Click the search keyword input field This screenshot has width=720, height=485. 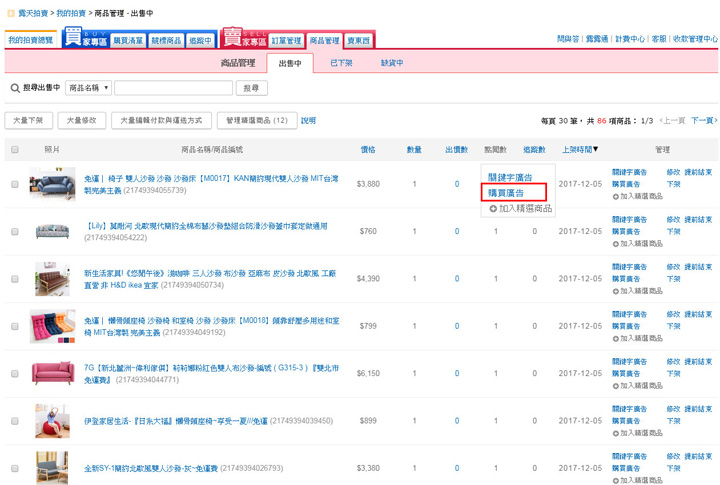point(173,88)
